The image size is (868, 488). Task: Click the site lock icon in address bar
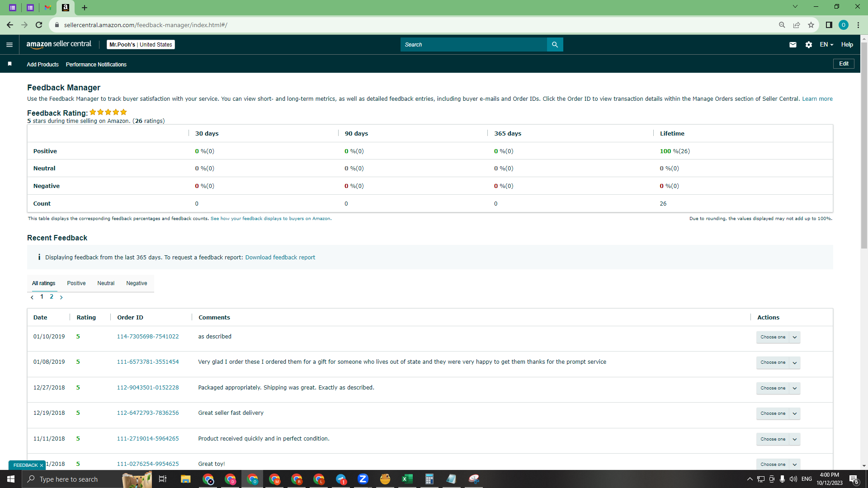pos(57,25)
